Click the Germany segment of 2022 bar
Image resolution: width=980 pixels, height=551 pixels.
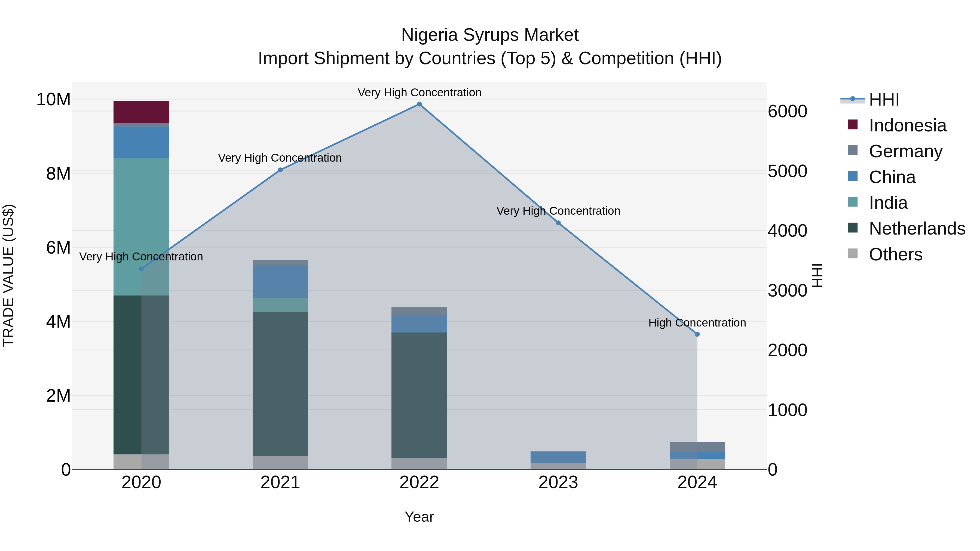pyautogui.click(x=419, y=311)
